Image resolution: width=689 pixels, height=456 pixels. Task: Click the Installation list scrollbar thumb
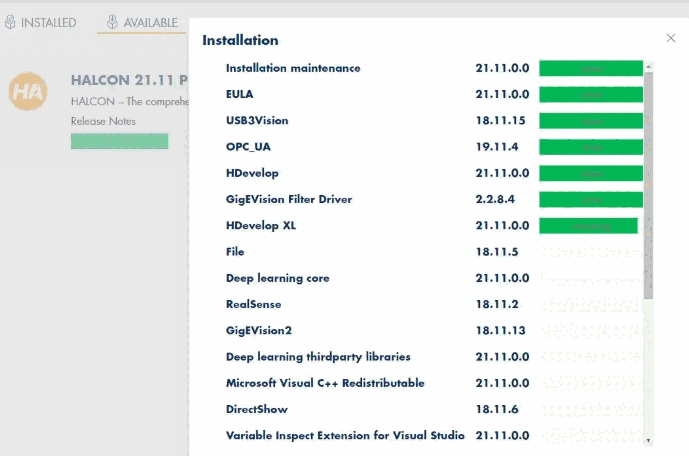pyautogui.click(x=648, y=185)
